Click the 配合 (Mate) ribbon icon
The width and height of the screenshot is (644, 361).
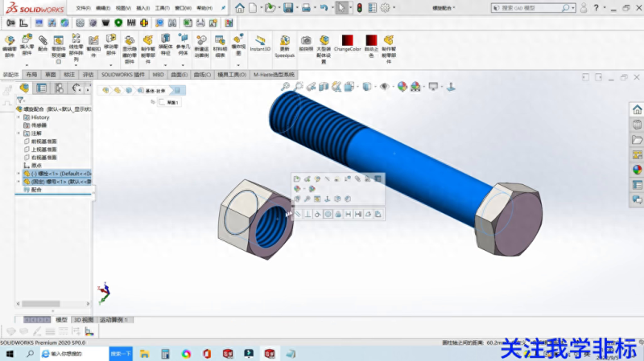tap(43, 40)
